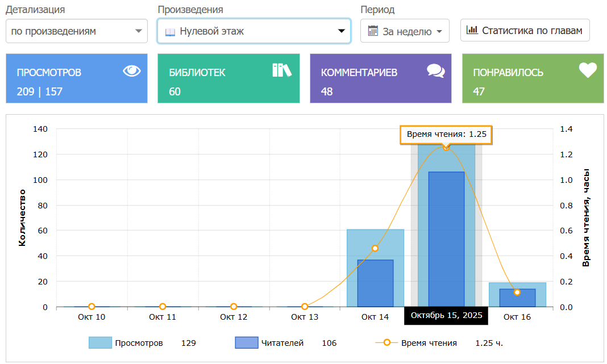Click the "Окт 10" axis label

click(92, 317)
